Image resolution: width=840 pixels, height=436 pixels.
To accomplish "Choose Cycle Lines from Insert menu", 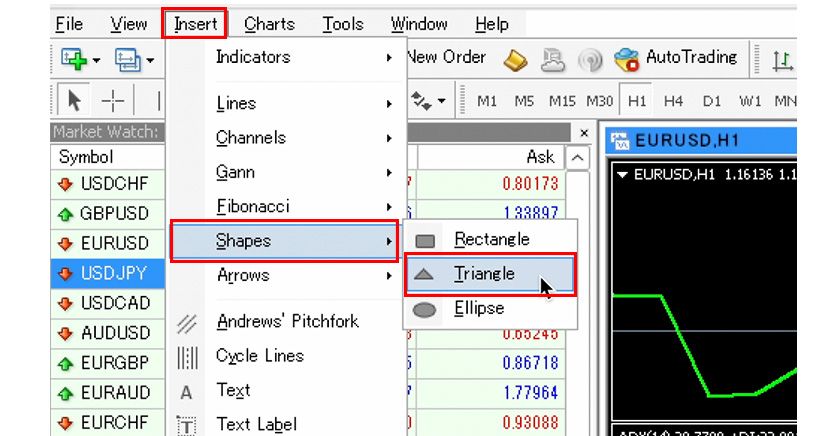I will click(x=287, y=356).
